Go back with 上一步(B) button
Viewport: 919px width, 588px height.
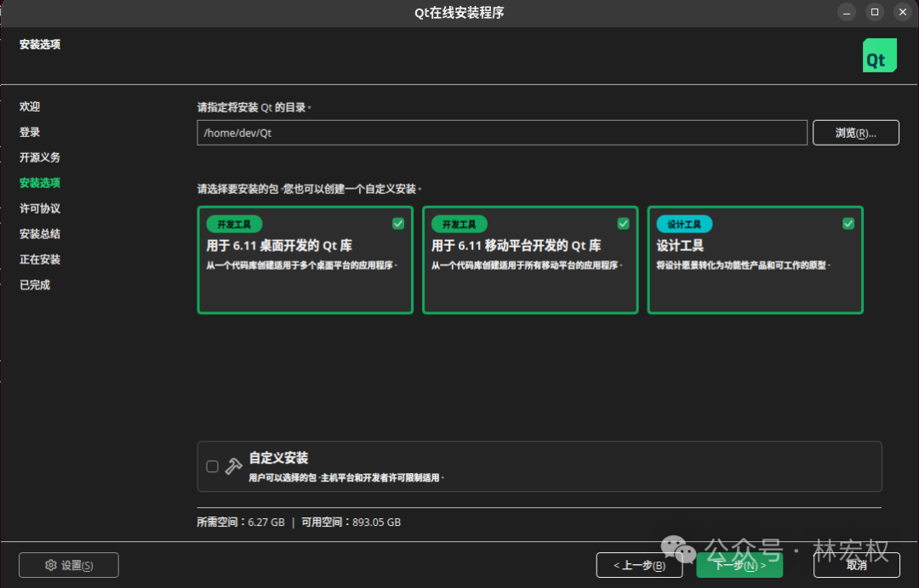coord(639,565)
